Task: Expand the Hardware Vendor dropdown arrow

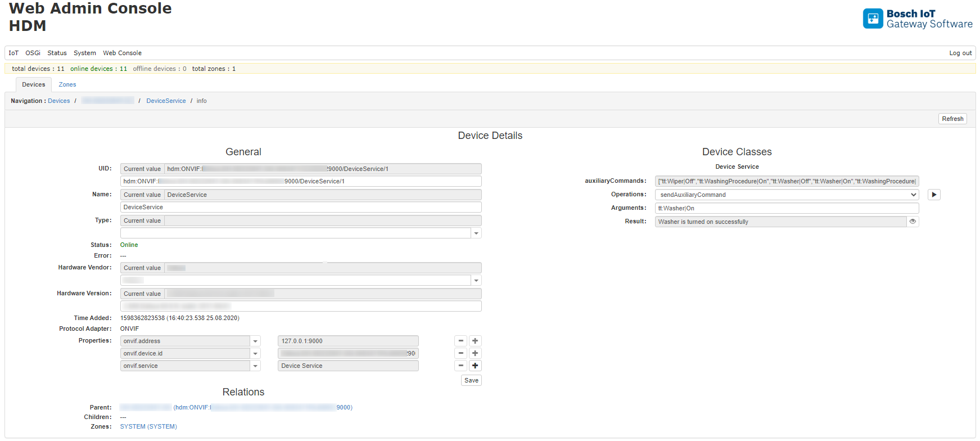Action: (x=476, y=280)
